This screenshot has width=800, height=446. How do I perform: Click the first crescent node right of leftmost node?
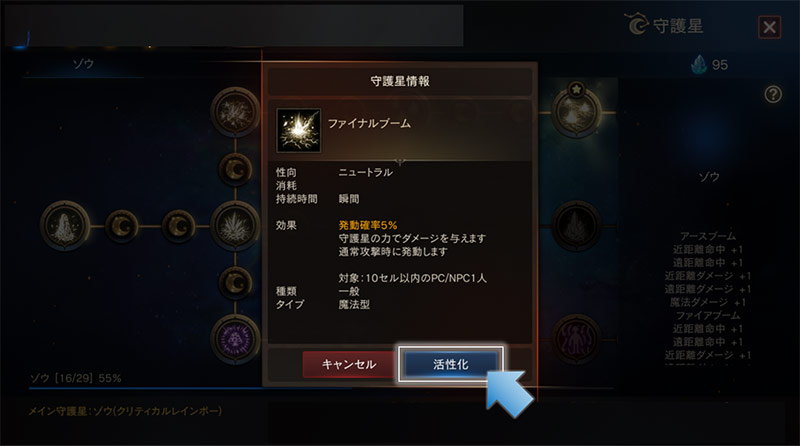[x=121, y=226]
